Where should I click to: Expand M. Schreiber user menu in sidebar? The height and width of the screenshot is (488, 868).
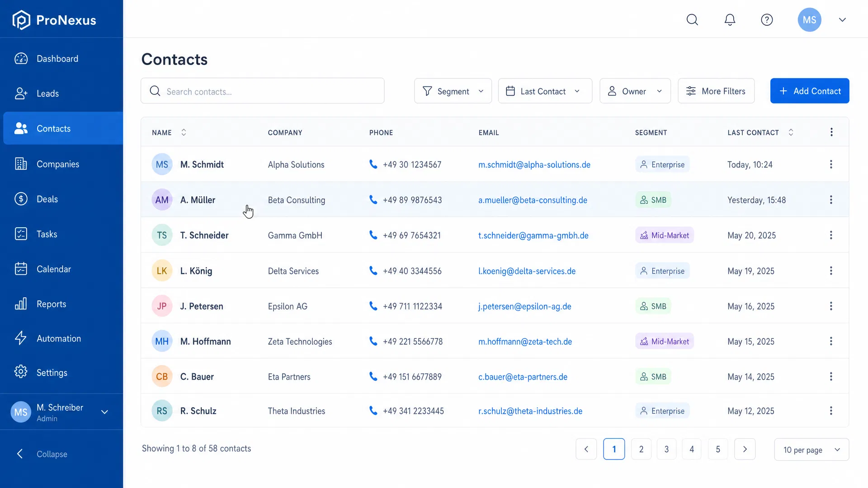tap(104, 412)
